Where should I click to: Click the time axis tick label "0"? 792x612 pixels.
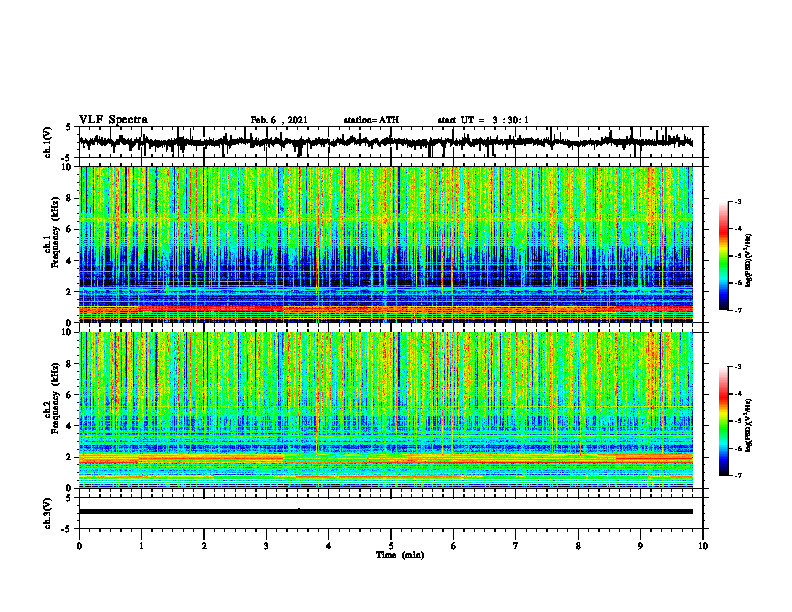tap(79, 546)
